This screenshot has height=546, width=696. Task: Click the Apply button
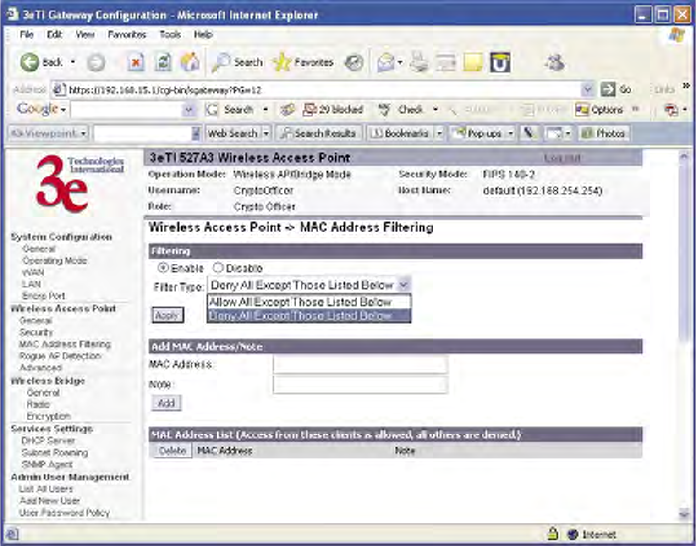point(167,315)
